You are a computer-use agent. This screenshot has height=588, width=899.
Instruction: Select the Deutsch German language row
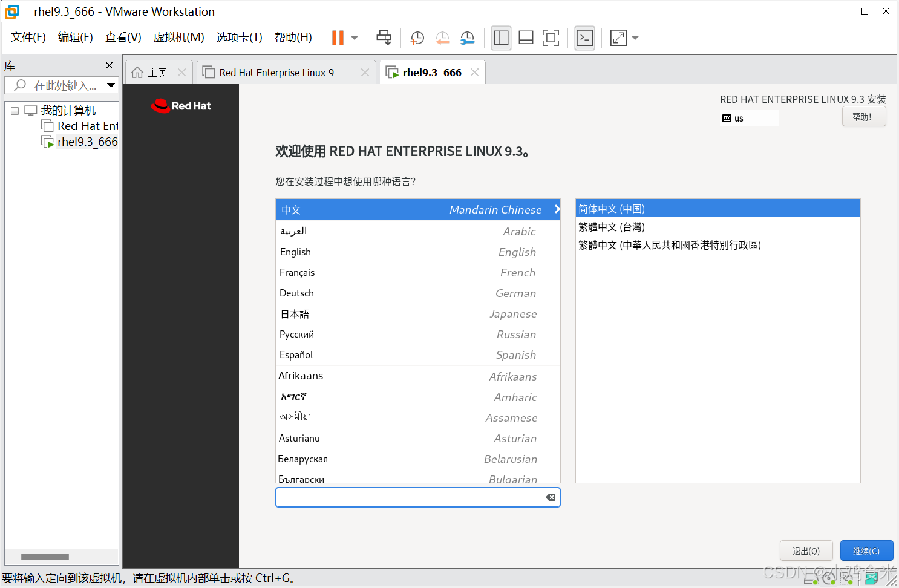point(418,293)
